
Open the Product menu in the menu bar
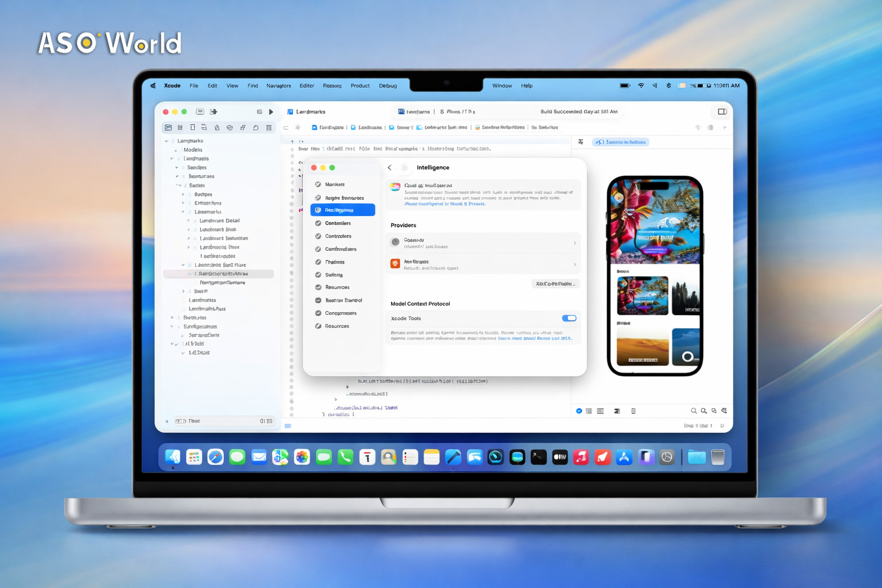[x=360, y=85]
